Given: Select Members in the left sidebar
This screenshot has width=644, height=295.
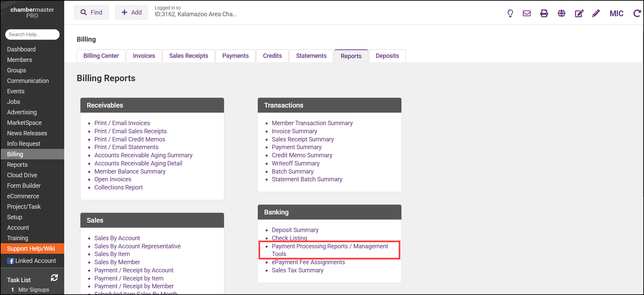Looking at the screenshot, I should tap(20, 60).
